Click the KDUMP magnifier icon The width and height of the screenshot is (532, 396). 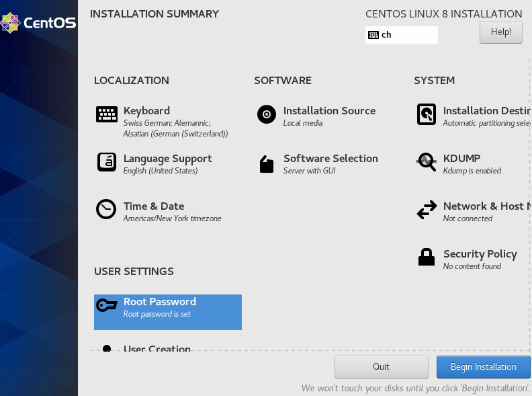[x=427, y=162]
